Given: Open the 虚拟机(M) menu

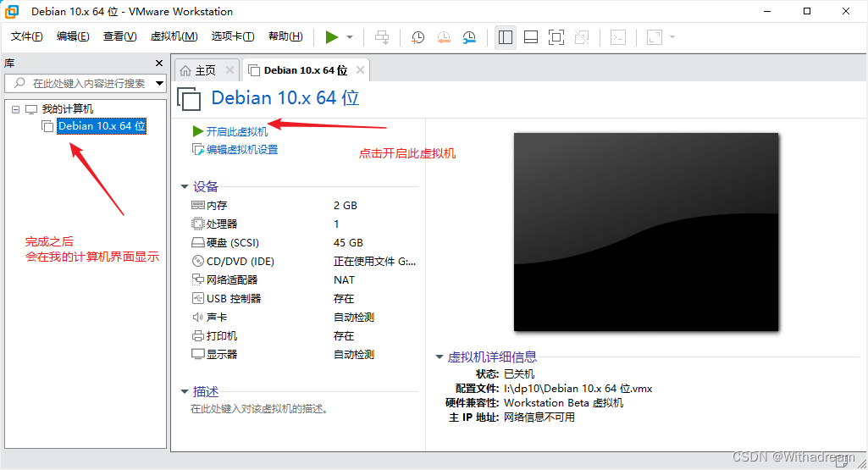Looking at the screenshot, I should 174,36.
